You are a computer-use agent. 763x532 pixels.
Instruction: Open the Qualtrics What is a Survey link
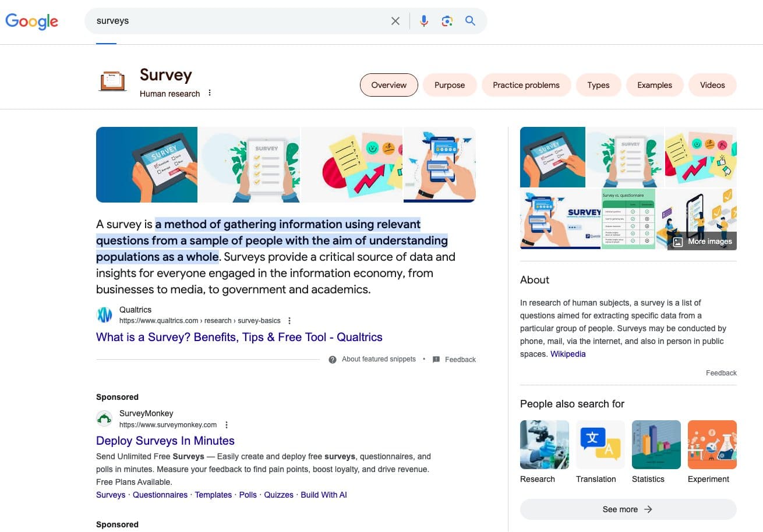pyautogui.click(x=239, y=337)
